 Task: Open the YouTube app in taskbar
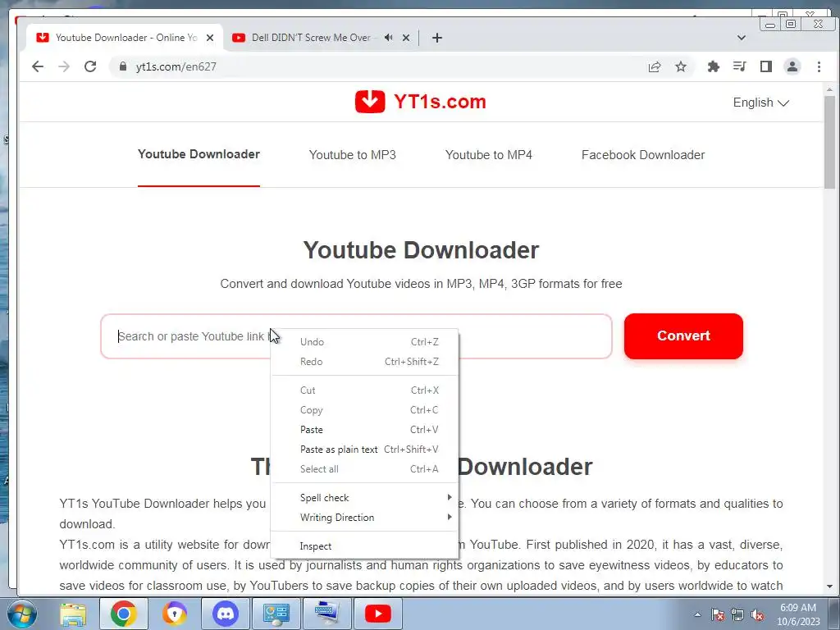(378, 614)
